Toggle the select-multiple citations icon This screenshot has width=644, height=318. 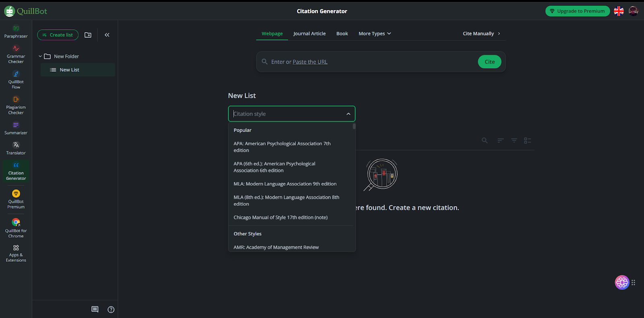pos(528,140)
